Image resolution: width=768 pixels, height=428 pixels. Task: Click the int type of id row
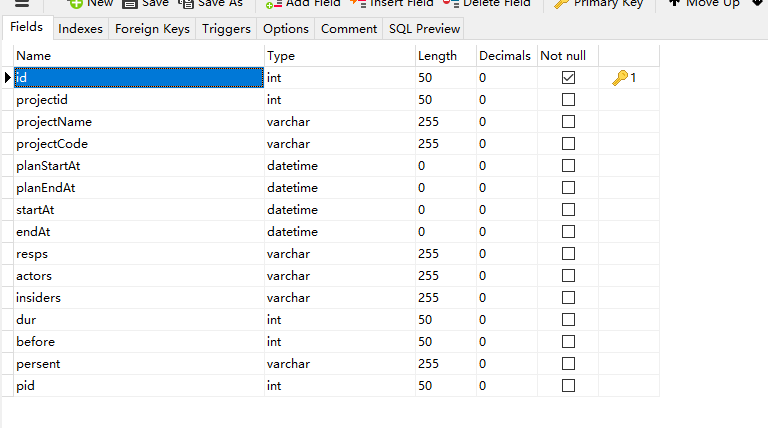(x=340, y=77)
